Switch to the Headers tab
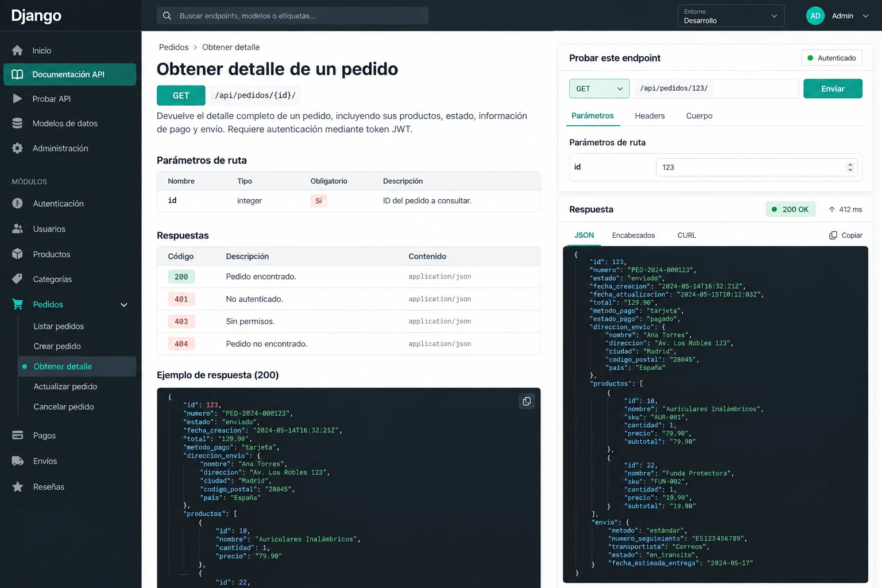This screenshot has height=588, width=882. click(x=650, y=116)
